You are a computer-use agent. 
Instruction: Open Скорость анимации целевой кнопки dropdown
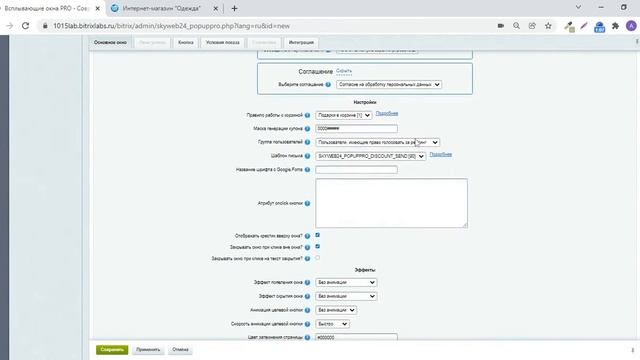[x=332, y=324]
